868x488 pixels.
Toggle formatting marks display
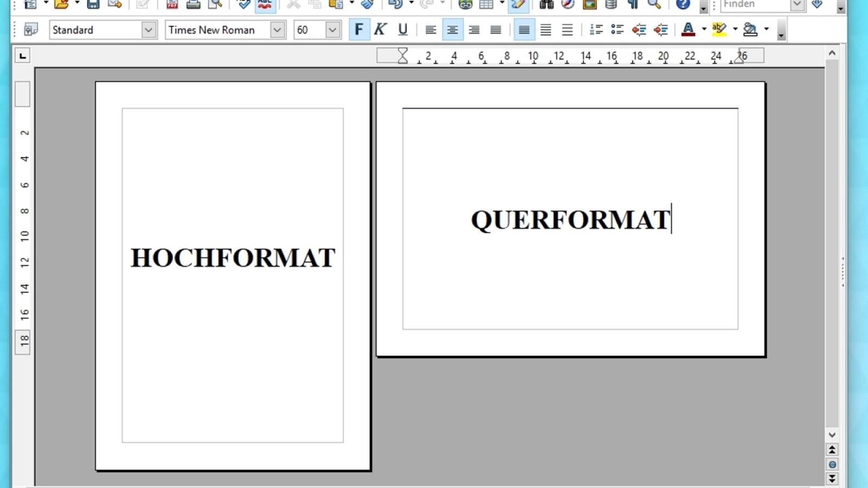click(x=632, y=4)
